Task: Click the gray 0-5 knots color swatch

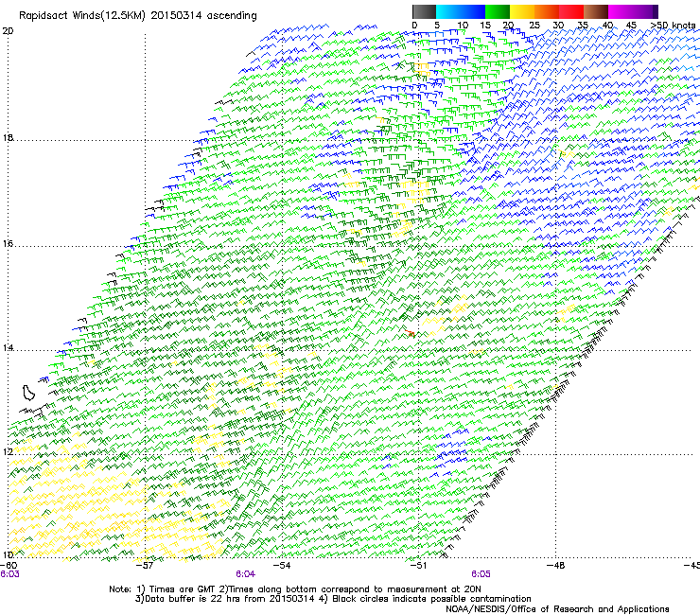Action: [424, 11]
